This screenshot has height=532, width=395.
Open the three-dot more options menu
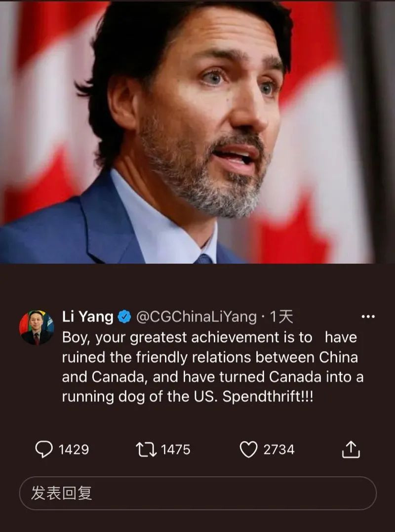tap(368, 317)
